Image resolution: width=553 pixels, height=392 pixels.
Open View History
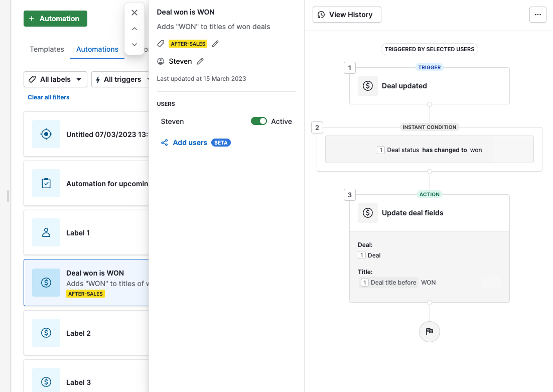[x=346, y=15]
